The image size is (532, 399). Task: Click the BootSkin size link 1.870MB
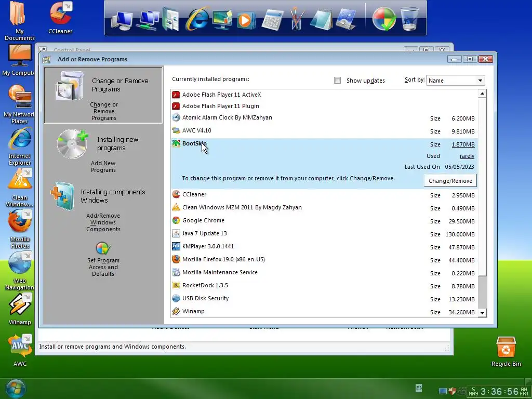pyautogui.click(x=463, y=144)
